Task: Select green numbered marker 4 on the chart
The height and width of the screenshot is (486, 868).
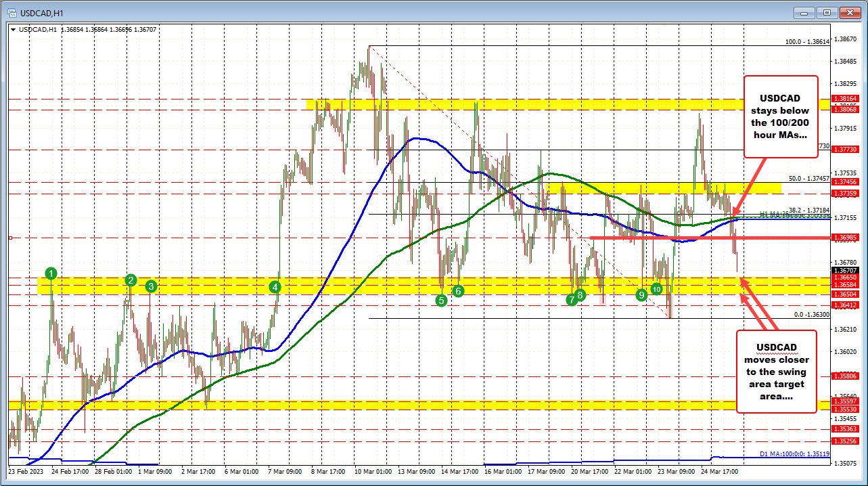Action: click(x=275, y=287)
